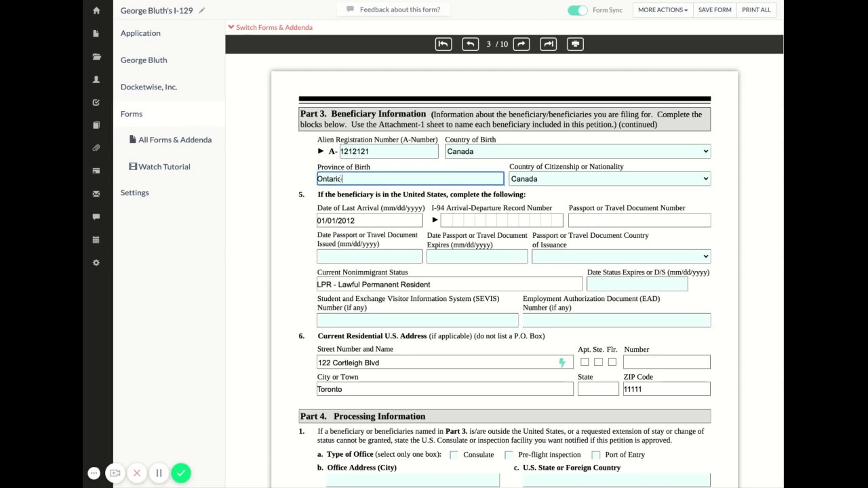This screenshot has height=488, width=868.
Task: Check the Pre-flight inspection box
Action: (509, 455)
